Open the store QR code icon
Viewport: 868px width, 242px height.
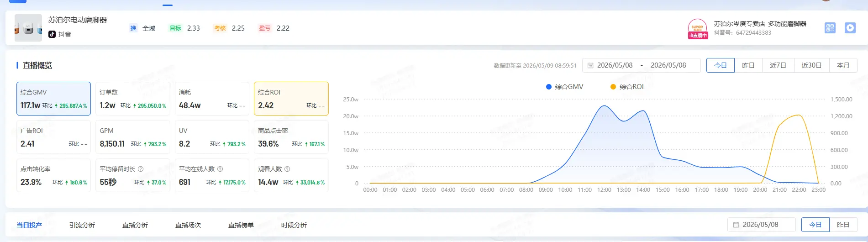point(830,28)
